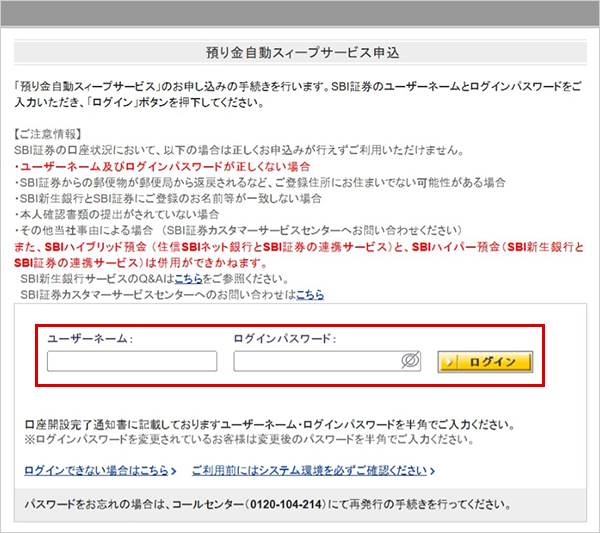The width and height of the screenshot is (600, 533).
Task: Click the ユーザーネーム input field
Action: pos(132,361)
